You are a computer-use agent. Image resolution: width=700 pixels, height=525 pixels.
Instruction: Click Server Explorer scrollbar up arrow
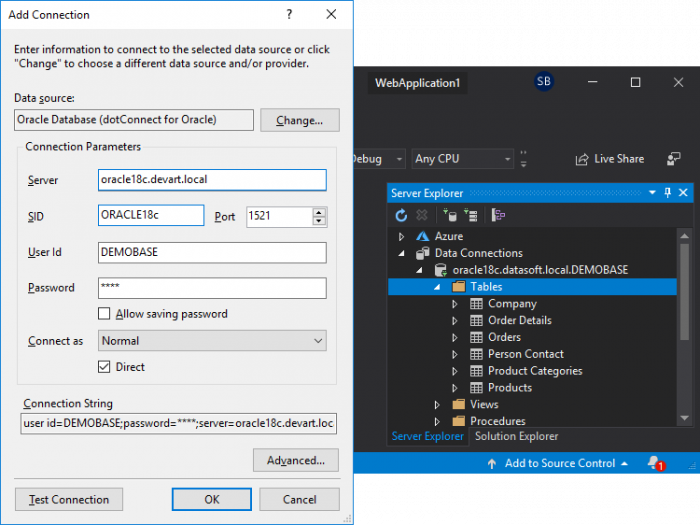(684, 236)
